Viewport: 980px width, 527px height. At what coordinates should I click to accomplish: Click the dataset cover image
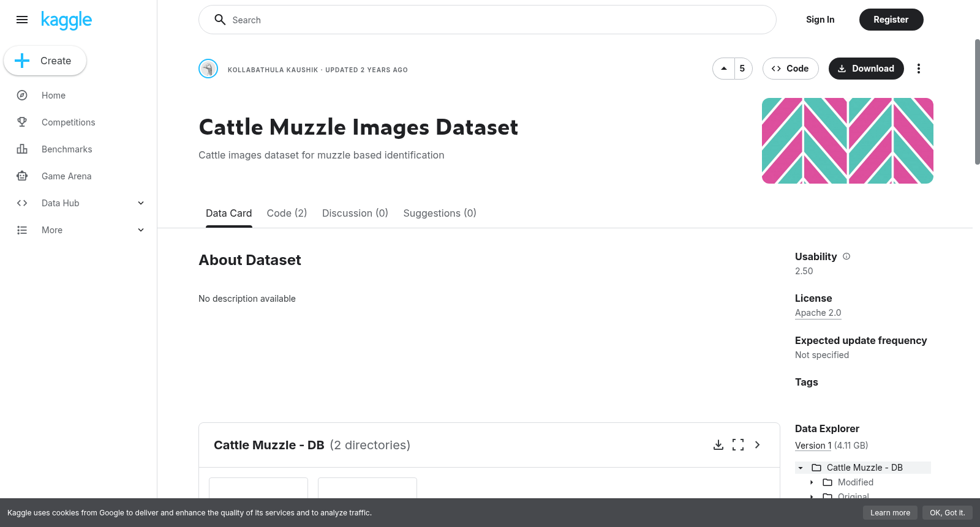click(848, 141)
